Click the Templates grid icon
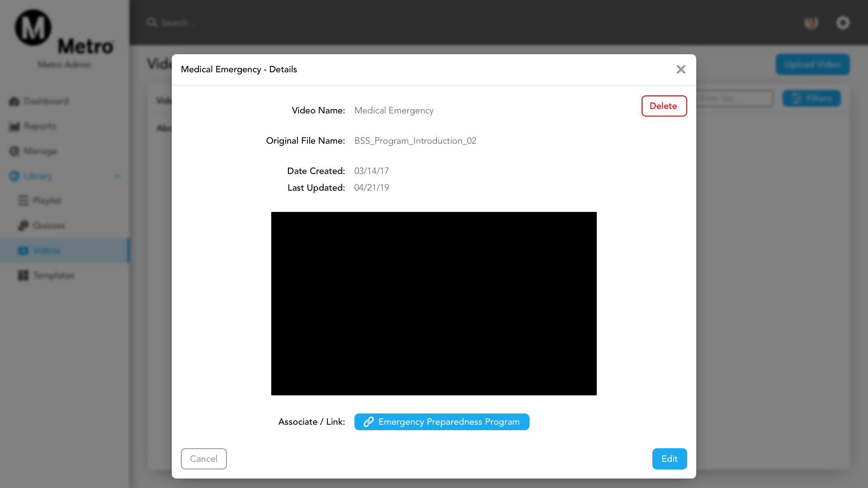868x488 pixels. (23, 275)
